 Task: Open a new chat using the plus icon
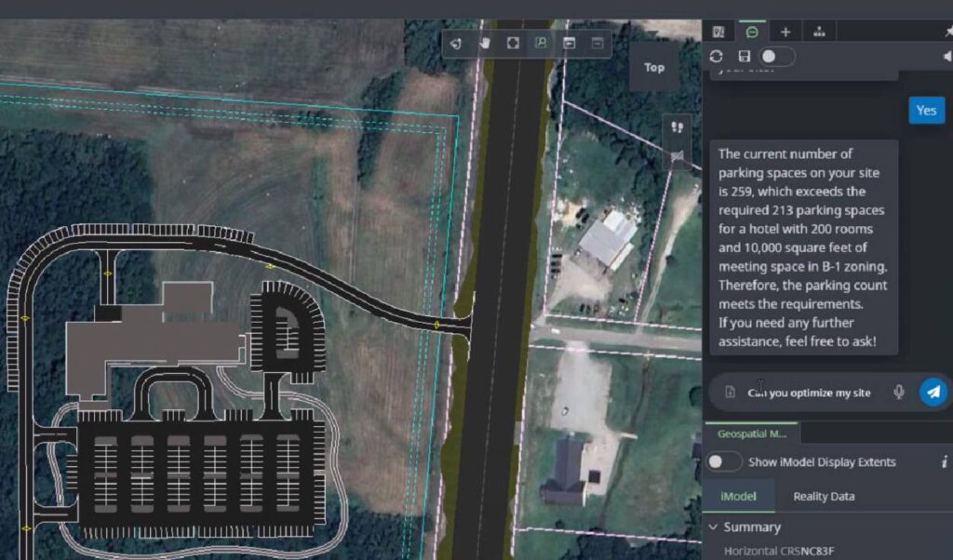(785, 31)
